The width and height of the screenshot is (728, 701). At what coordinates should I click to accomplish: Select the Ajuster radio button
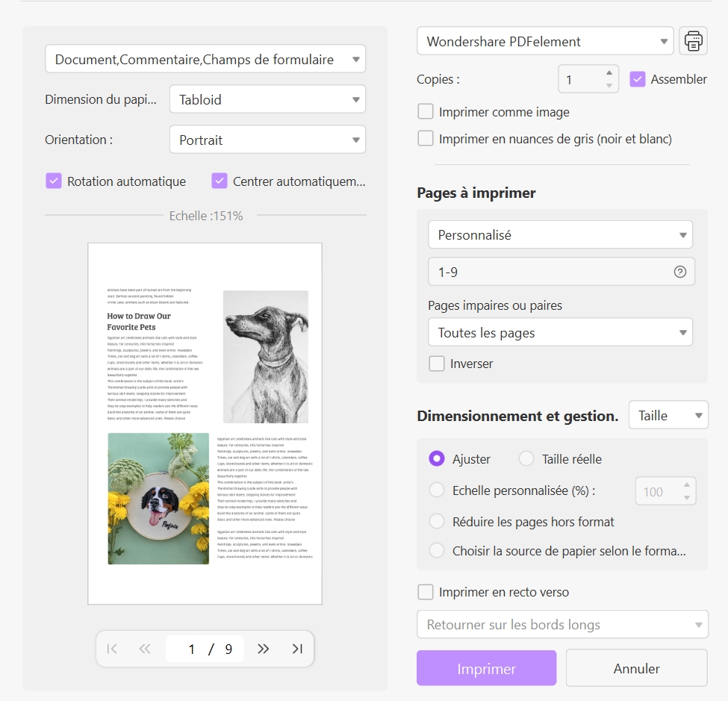point(437,458)
